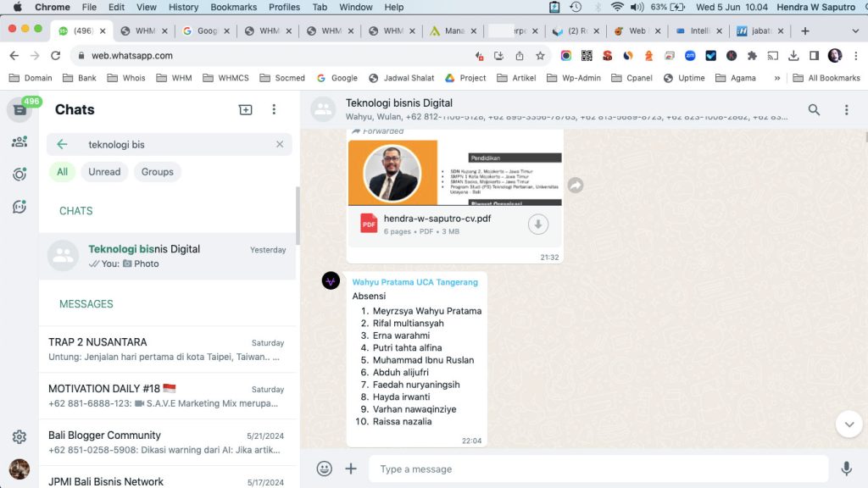
Task: Download the hendra-w-saputro-cv.pdf file
Action: [538, 225]
